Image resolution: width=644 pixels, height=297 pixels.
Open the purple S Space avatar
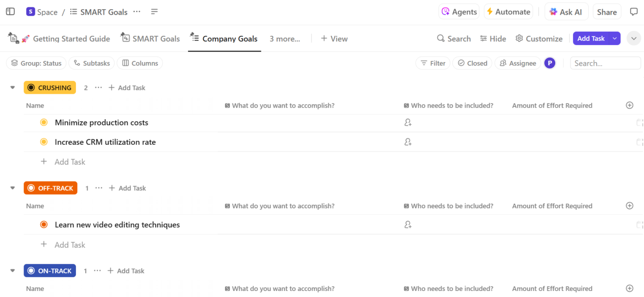30,12
